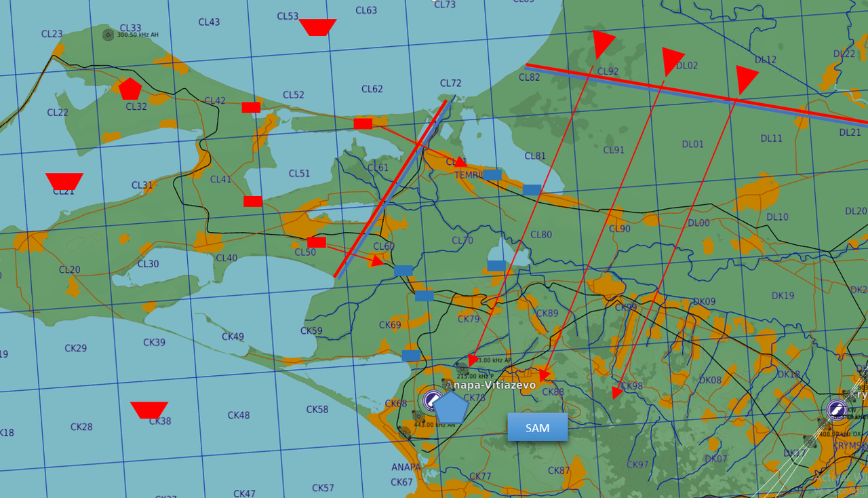This screenshot has width=868, height=498.
Task: Click grid label DK07
Action: [x=716, y=459]
